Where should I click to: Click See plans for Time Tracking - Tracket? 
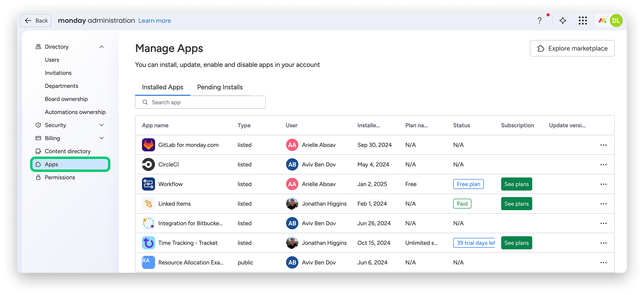click(516, 243)
